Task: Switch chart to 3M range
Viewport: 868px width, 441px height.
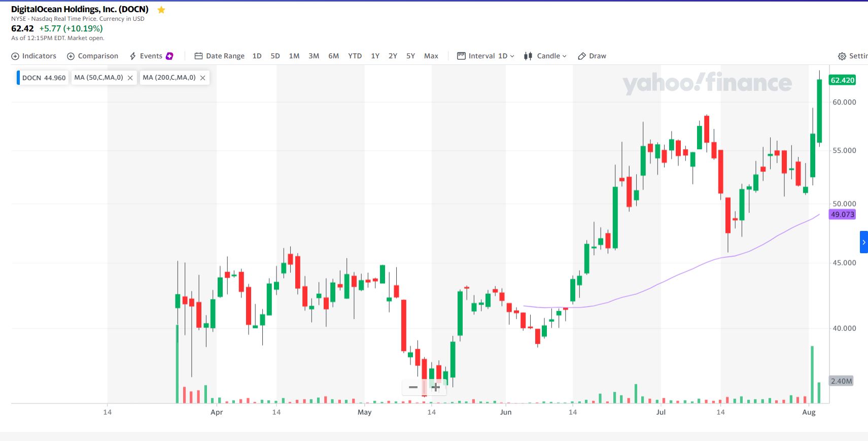Action: pos(314,56)
